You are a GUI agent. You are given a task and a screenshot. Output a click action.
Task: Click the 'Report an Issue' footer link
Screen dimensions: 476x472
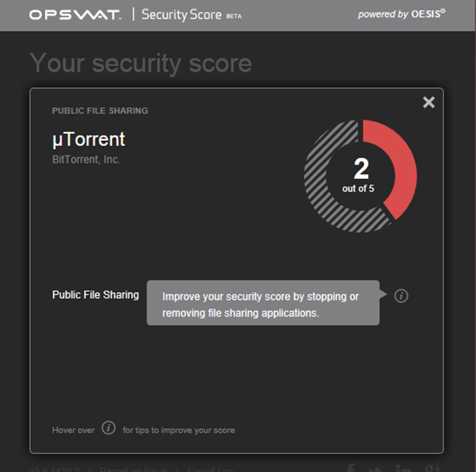[x=132, y=469]
